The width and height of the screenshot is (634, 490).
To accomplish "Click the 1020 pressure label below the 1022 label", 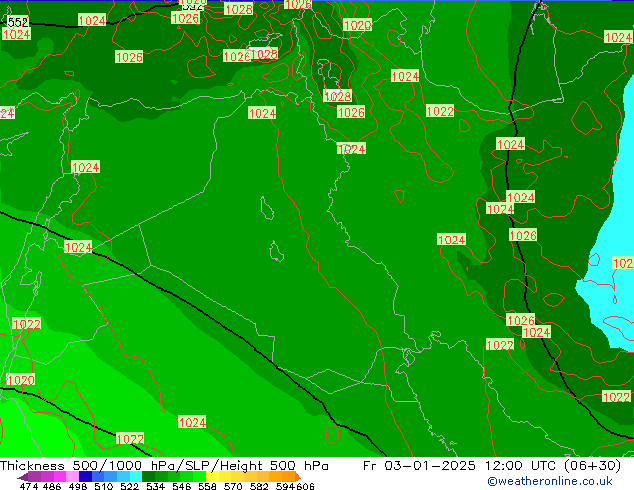I will [x=21, y=380].
